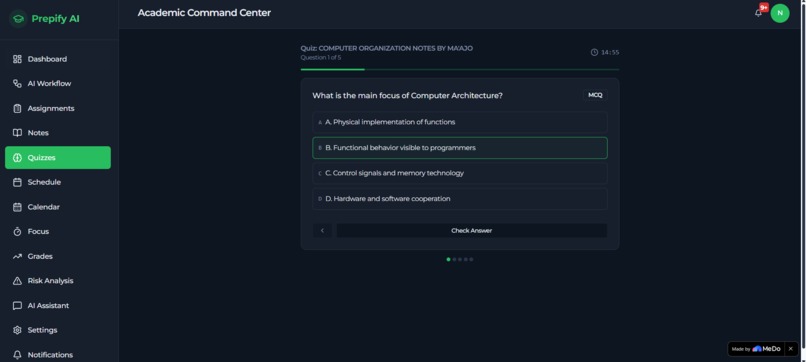The width and height of the screenshot is (806, 362).
Task: Click the Calendar grid icon in sidebar
Action: coord(17,207)
